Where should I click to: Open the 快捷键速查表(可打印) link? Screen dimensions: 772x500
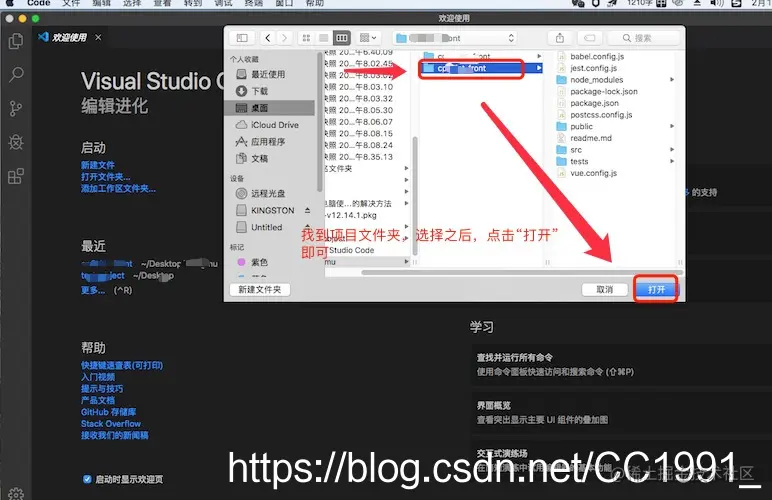[122, 365]
